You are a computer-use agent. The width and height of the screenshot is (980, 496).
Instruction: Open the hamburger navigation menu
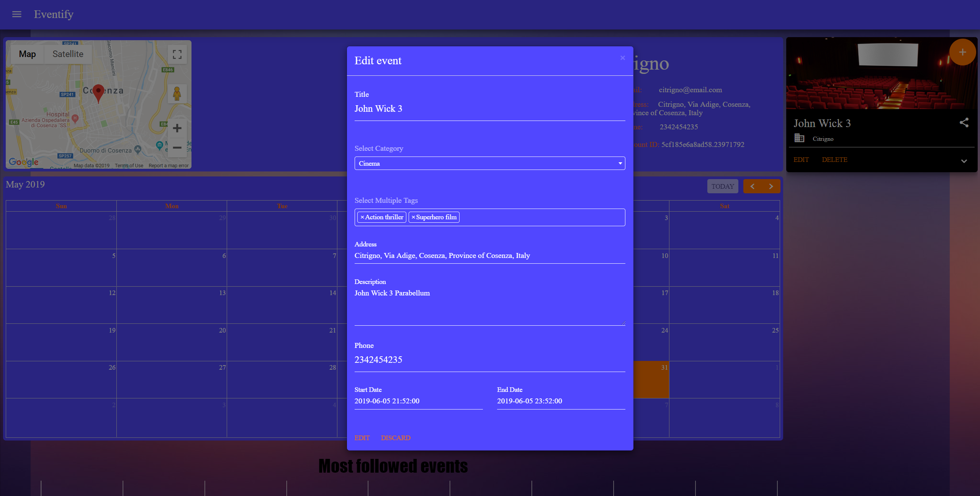pos(16,14)
